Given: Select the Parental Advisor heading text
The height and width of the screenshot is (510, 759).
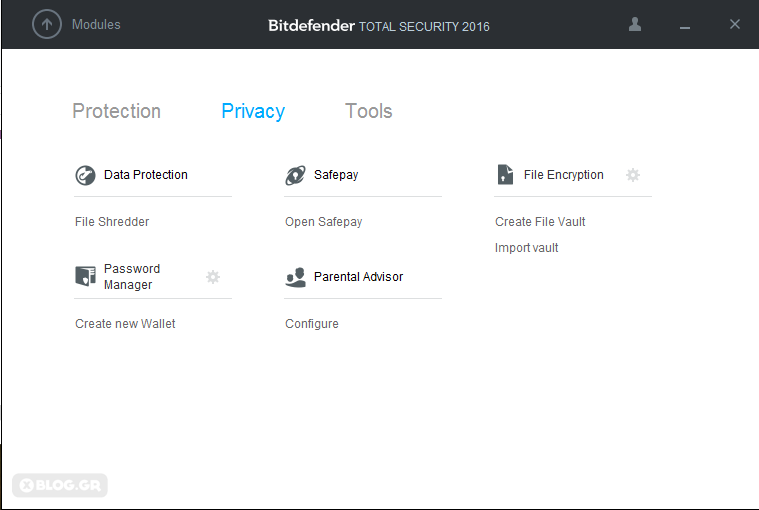Looking at the screenshot, I should point(358,277).
